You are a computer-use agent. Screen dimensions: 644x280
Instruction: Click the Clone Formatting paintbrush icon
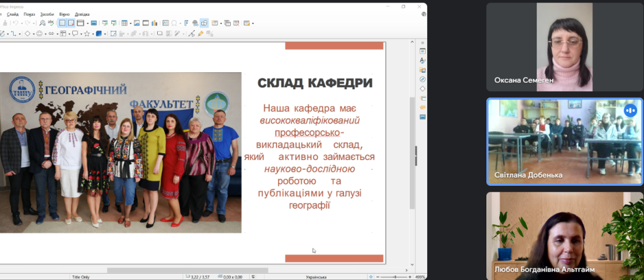click(5, 23)
